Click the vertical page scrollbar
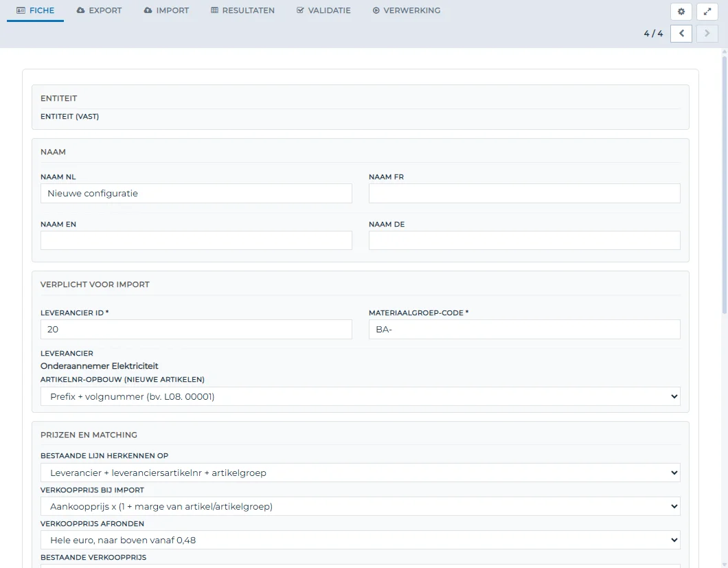This screenshot has width=728, height=568. click(725, 185)
